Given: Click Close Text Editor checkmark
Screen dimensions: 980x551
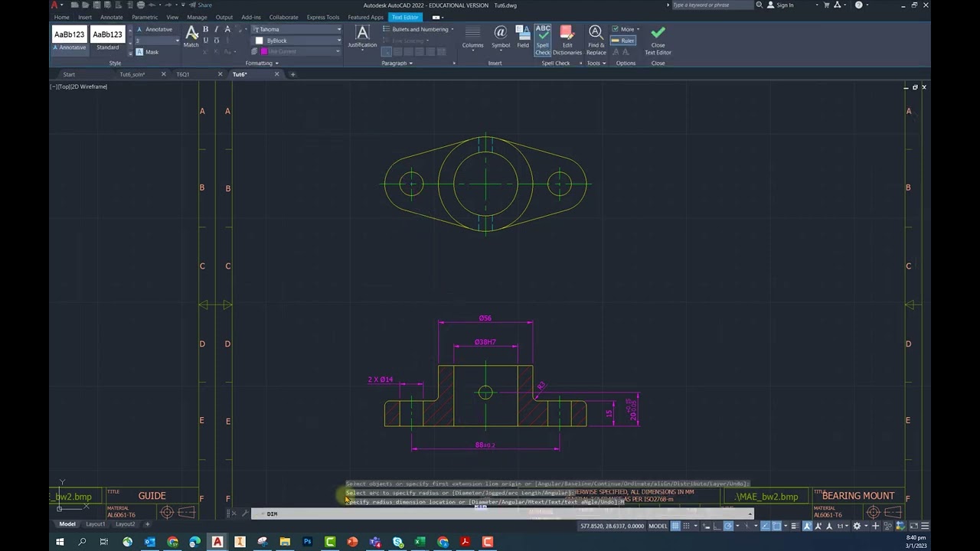Looking at the screenshot, I should pyautogui.click(x=658, y=40).
